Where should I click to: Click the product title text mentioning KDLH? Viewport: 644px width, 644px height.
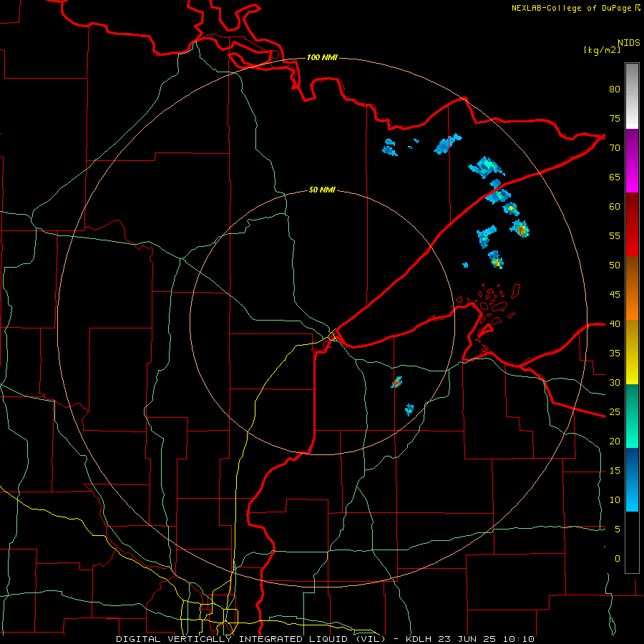325,639
